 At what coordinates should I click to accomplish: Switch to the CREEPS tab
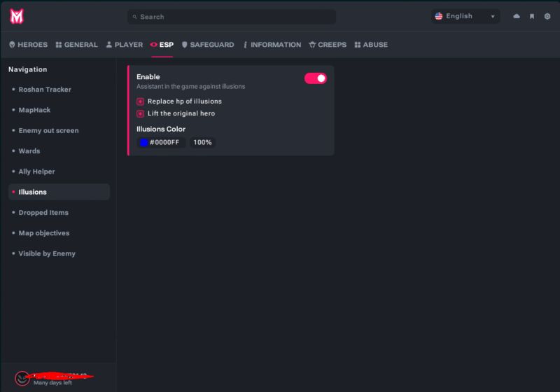click(328, 45)
